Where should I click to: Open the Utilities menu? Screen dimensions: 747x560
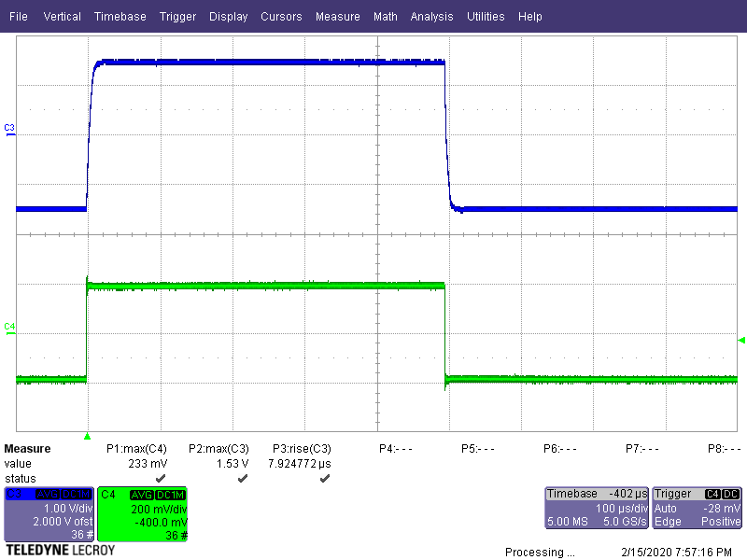point(486,17)
